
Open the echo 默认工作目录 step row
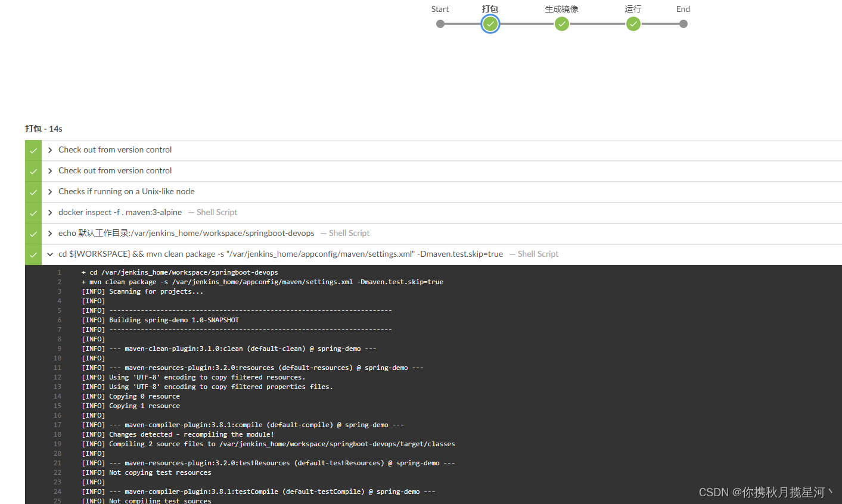point(442,234)
